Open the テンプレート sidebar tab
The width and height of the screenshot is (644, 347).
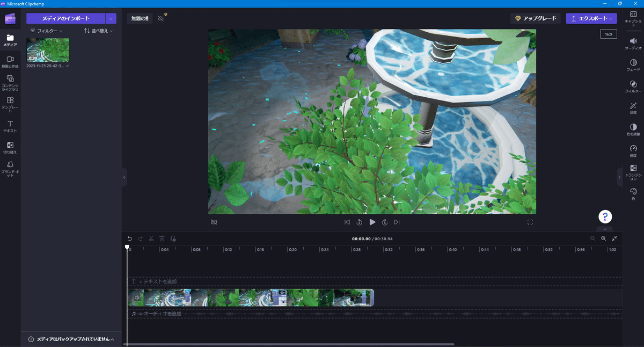click(x=10, y=104)
